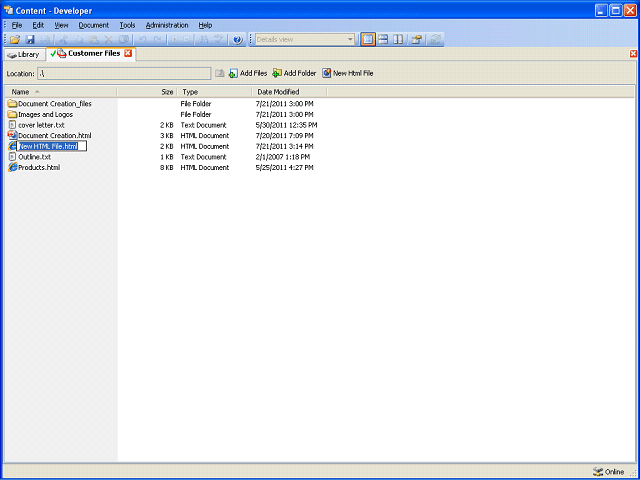Click the up-one-level icon beside Location field

[220, 73]
